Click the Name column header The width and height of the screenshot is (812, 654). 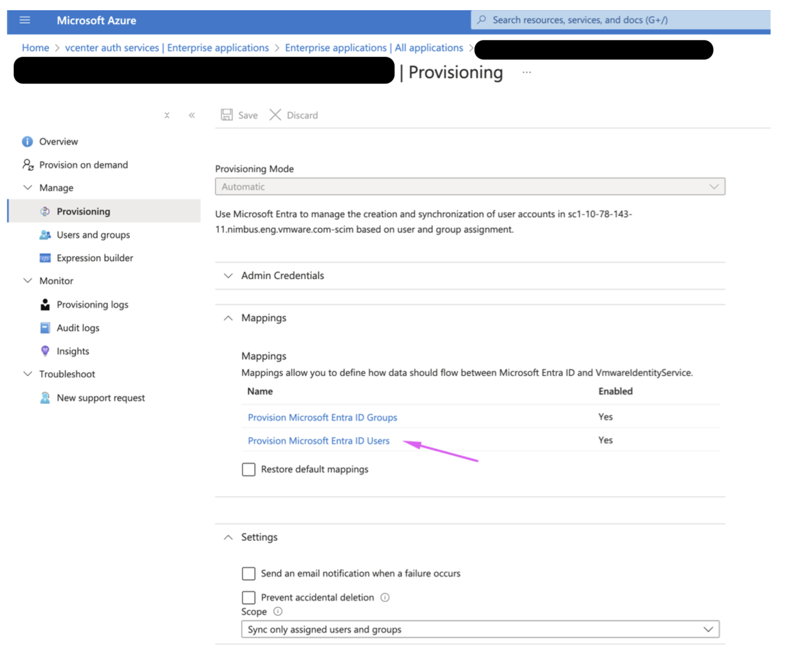[x=260, y=391]
